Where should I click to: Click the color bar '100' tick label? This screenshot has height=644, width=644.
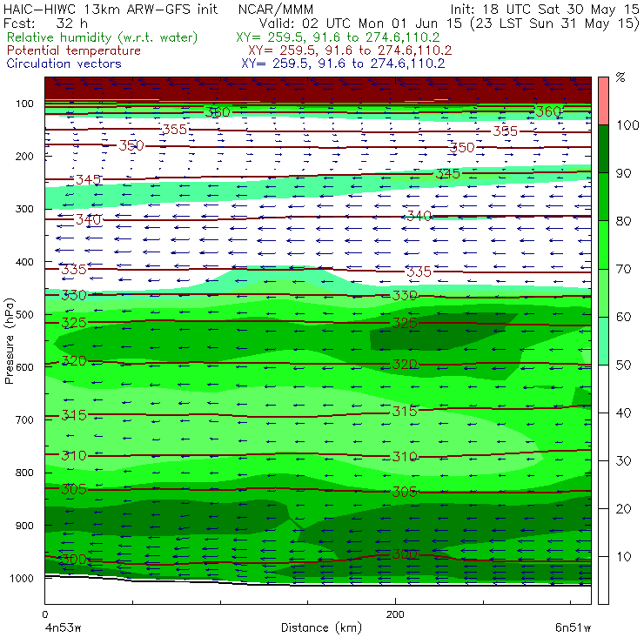coord(627,124)
